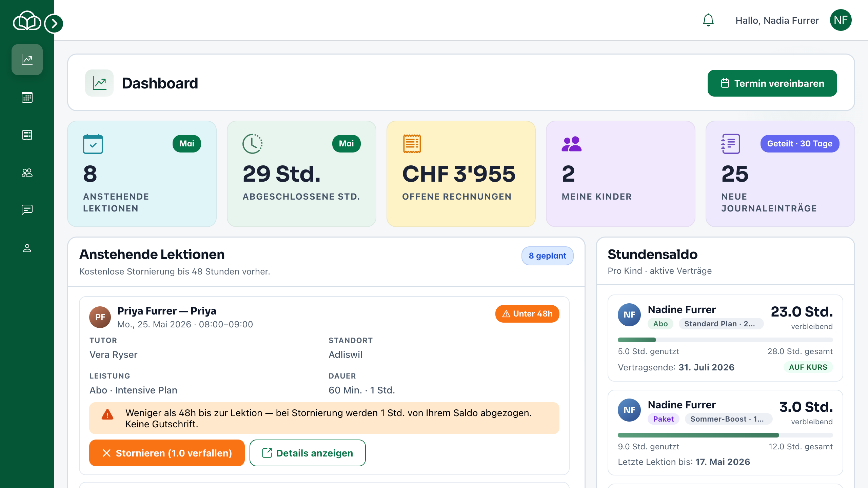Click the 9.0 of 12.0 Std. progress bar
868x488 pixels.
(x=725, y=435)
